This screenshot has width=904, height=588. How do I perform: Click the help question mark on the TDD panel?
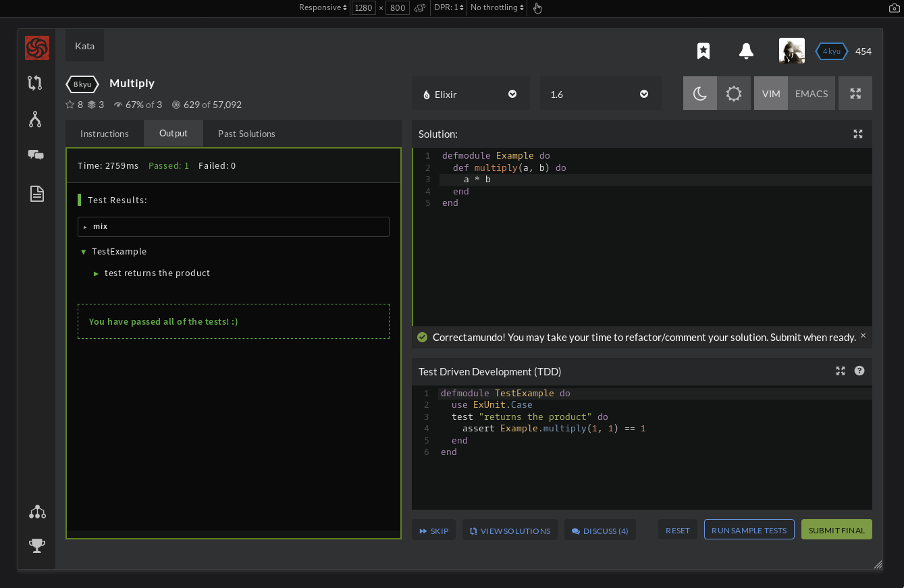859,371
